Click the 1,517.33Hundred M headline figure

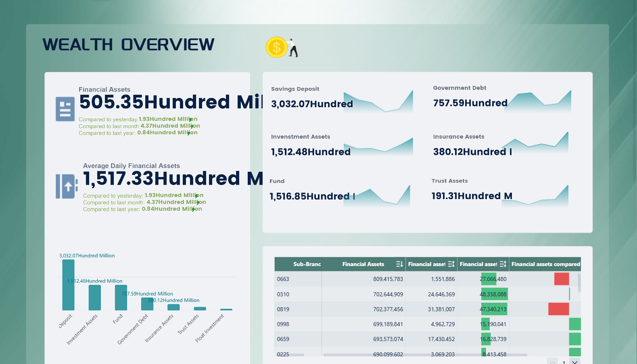point(173,179)
